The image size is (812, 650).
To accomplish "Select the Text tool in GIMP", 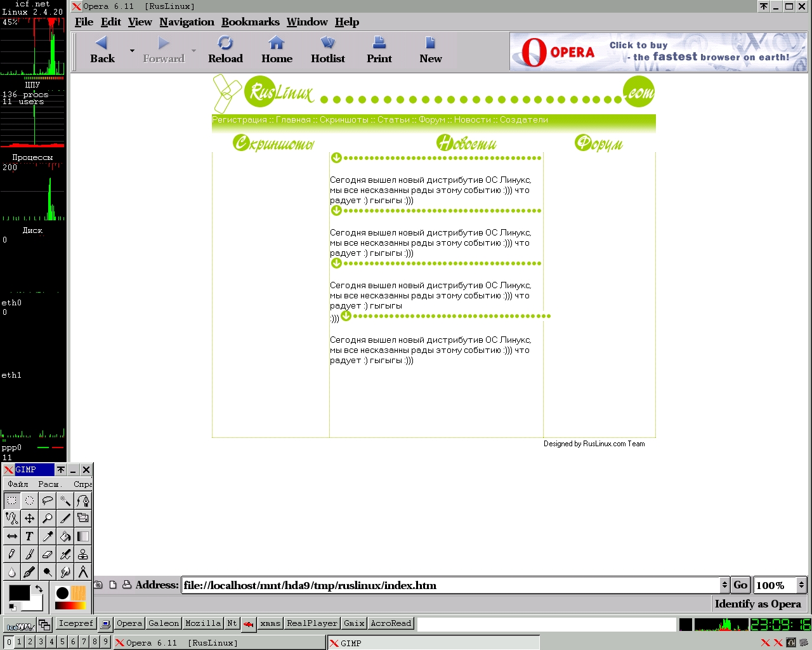I will pos(29,536).
